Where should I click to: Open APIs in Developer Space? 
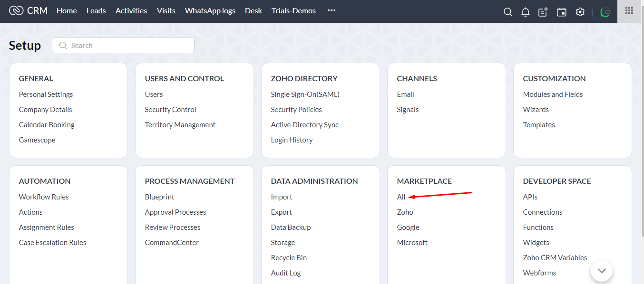(x=530, y=197)
